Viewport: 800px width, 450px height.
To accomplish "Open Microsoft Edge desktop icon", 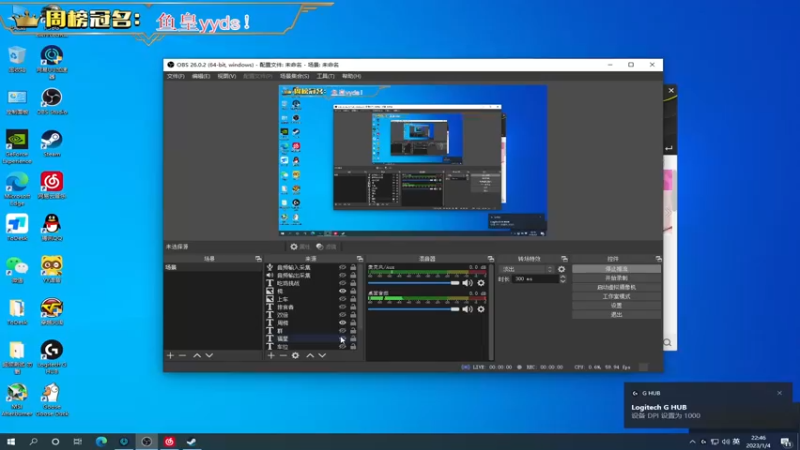I will click(x=17, y=189).
